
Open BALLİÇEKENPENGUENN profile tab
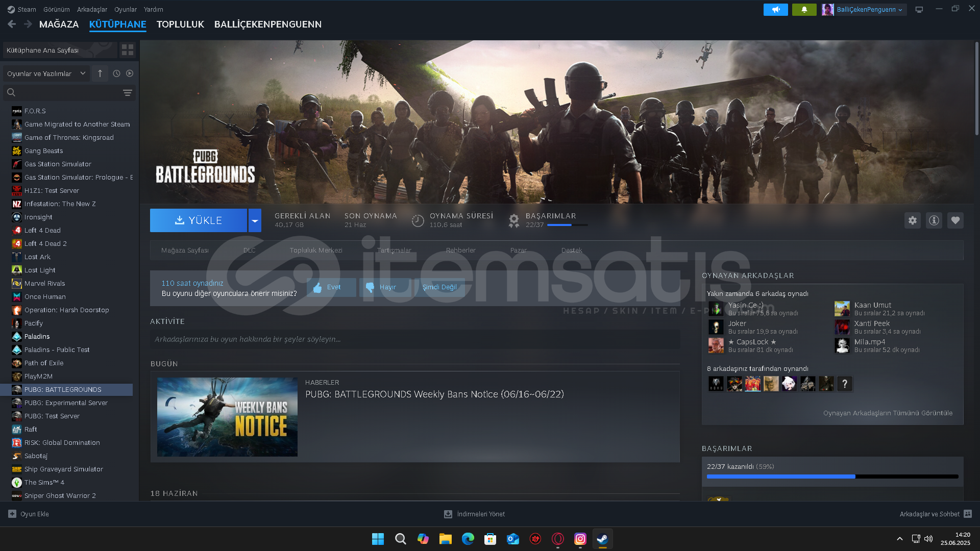tap(268, 24)
